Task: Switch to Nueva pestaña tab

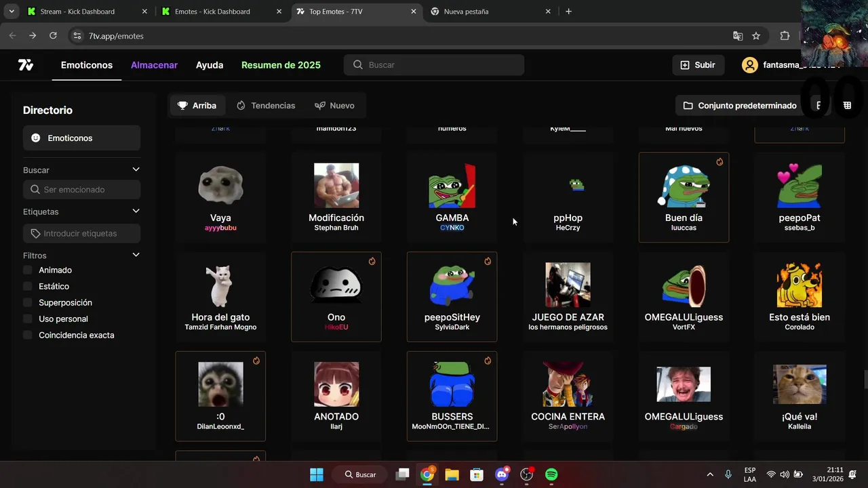Action: pyautogui.click(x=490, y=12)
